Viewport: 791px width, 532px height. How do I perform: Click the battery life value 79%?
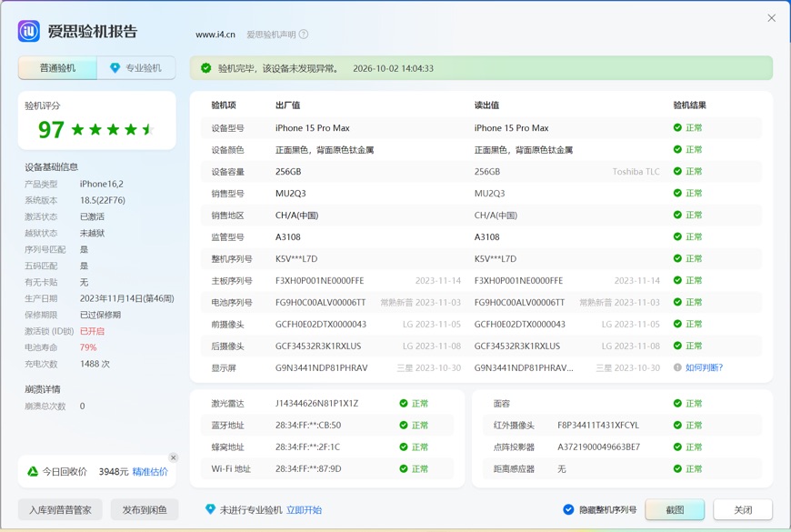pyautogui.click(x=88, y=347)
